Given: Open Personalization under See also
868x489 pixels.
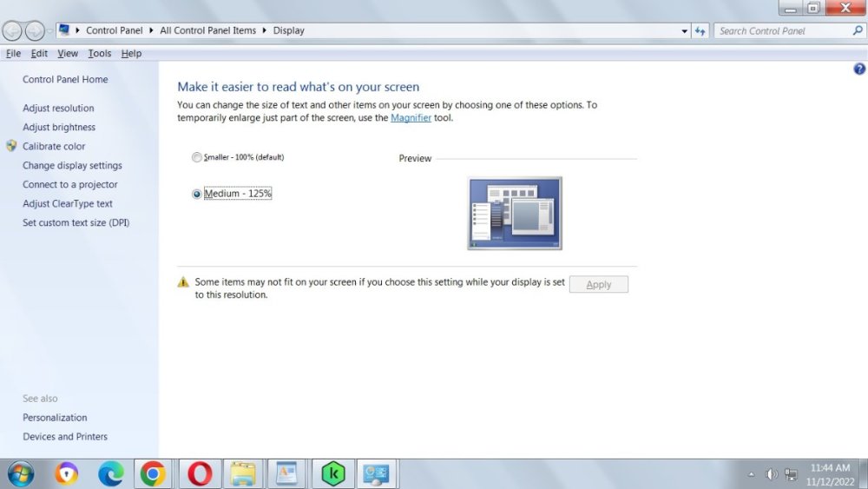Looking at the screenshot, I should click(x=55, y=418).
